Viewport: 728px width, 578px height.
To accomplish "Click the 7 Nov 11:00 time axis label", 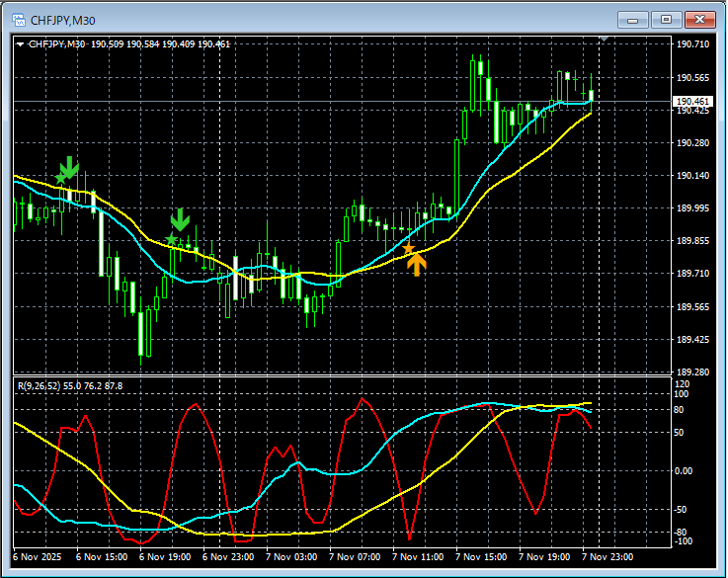I will click(418, 556).
